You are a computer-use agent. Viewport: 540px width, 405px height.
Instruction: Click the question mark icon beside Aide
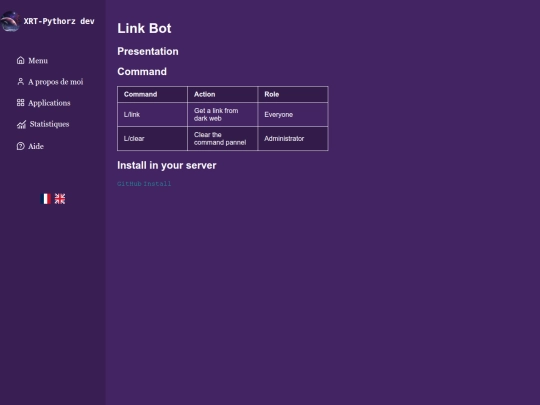tap(21, 146)
